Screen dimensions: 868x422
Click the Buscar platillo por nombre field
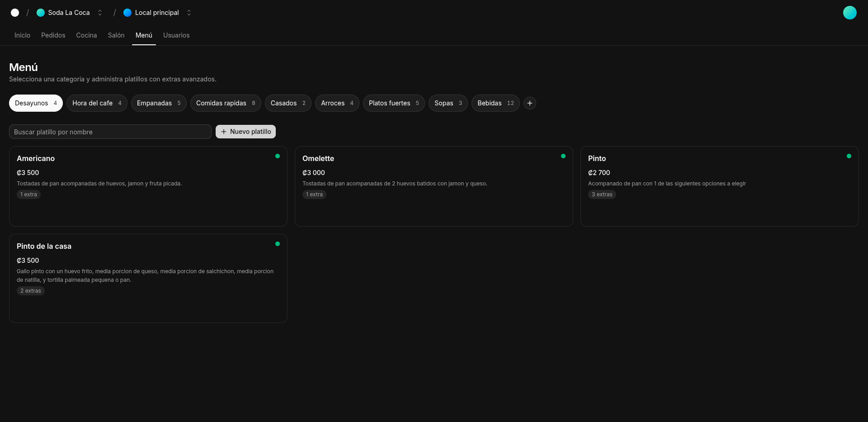pyautogui.click(x=110, y=132)
